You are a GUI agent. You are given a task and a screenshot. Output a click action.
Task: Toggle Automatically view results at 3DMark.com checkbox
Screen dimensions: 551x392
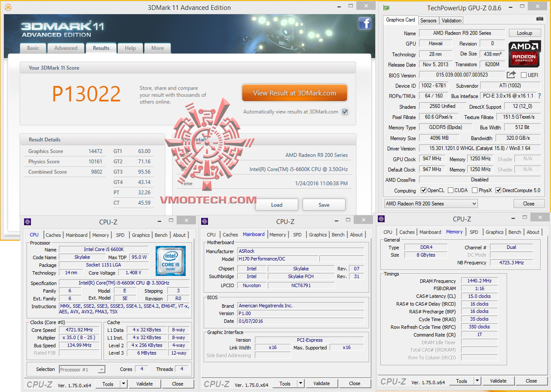point(345,112)
